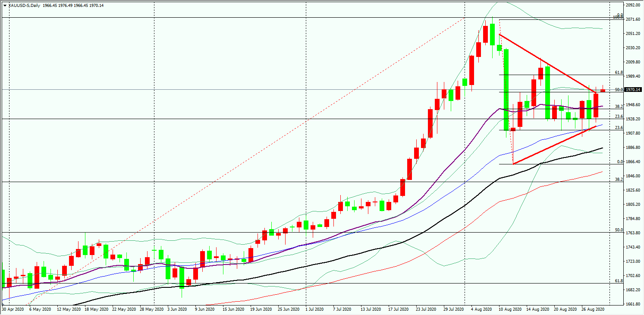644x315 pixels.
Task: Pick the 2009.80 price axis label
Action: pyautogui.click(x=633, y=62)
